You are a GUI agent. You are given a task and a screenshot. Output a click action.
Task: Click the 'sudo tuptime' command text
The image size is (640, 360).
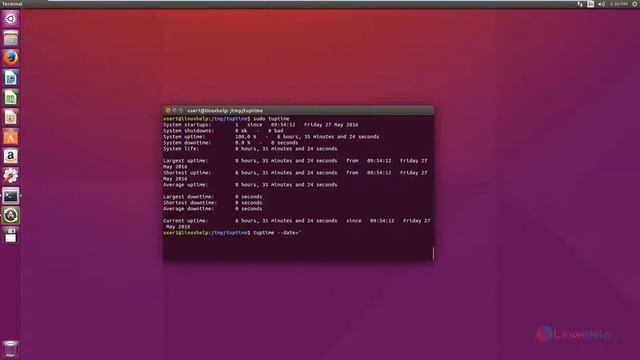click(x=271, y=119)
